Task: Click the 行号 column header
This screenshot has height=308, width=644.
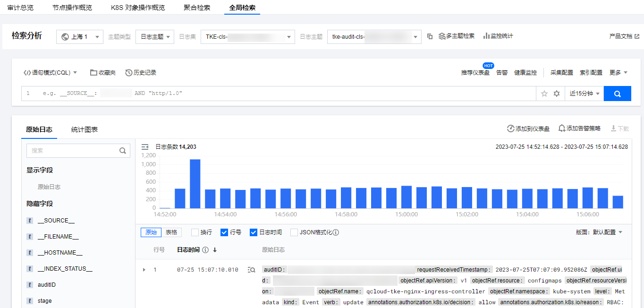Action: point(159,250)
